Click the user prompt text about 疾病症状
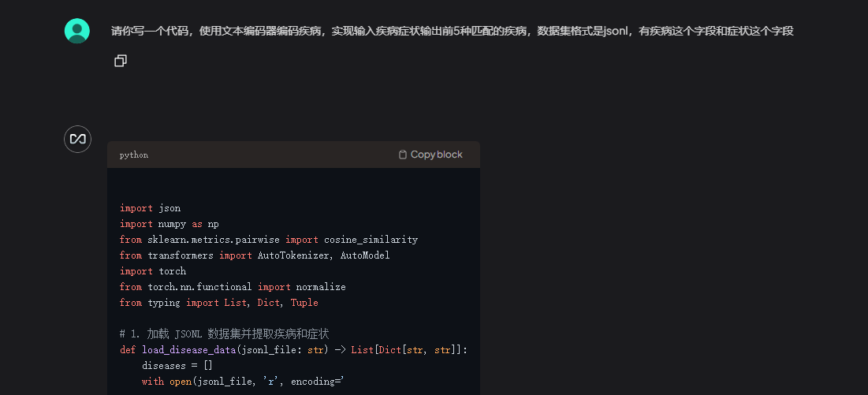Image resolution: width=868 pixels, height=395 pixels. [453, 31]
